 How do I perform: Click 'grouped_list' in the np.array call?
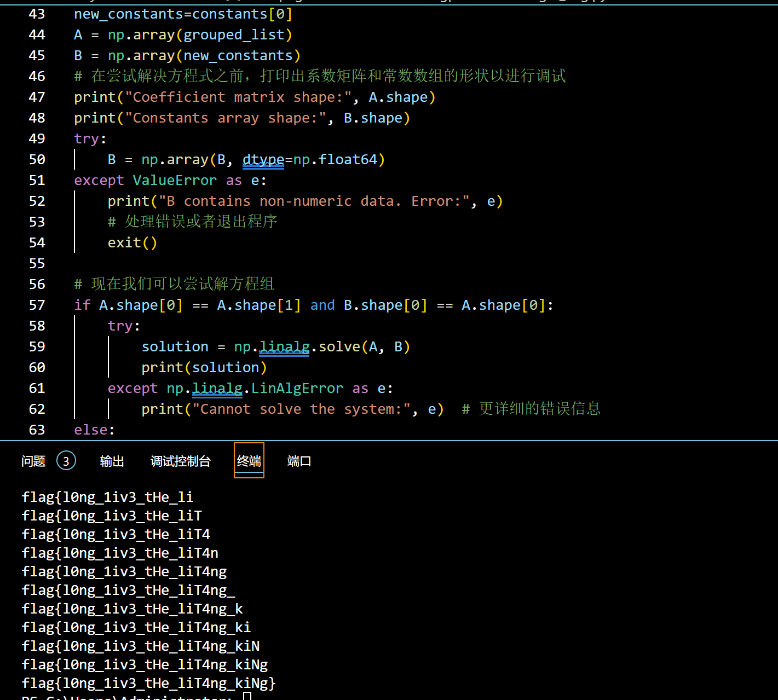point(234,34)
